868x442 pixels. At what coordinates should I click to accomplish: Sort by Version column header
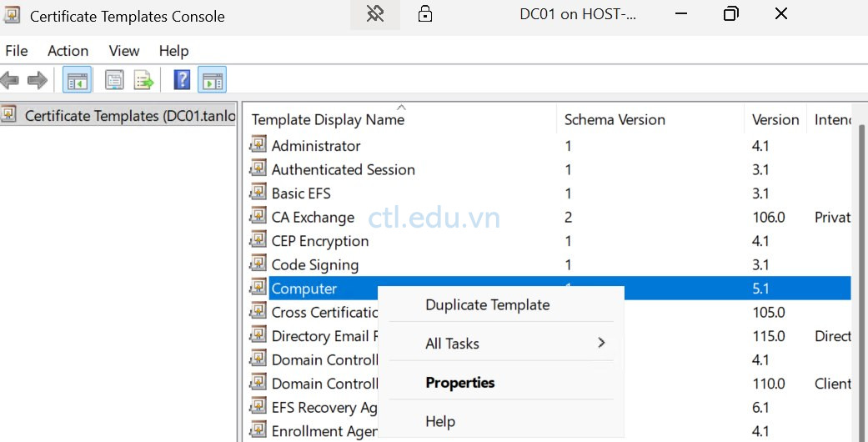point(776,119)
